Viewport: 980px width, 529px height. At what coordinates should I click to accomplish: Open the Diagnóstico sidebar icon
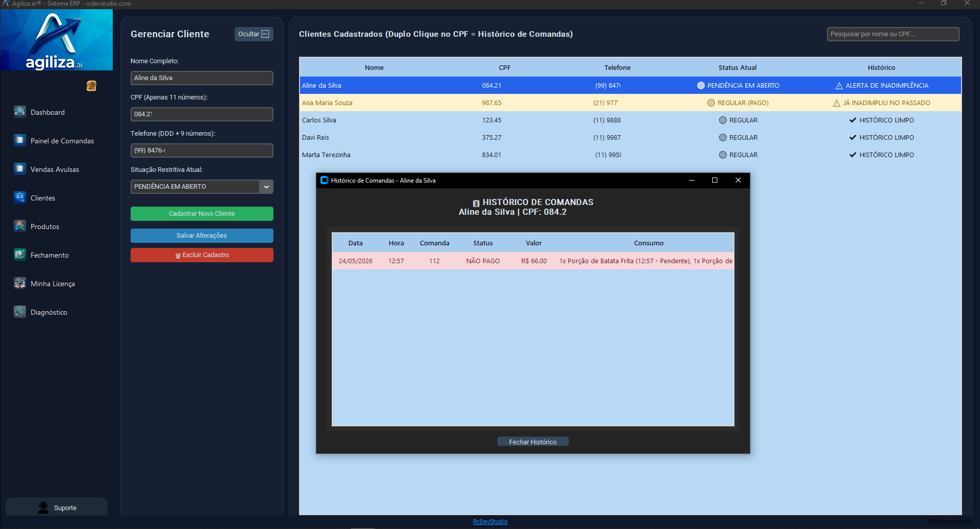[x=20, y=312]
